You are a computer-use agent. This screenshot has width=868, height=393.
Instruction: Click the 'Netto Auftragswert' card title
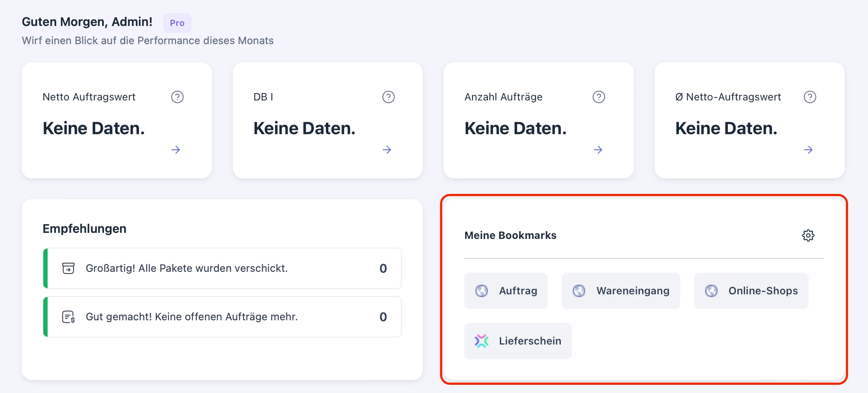[x=89, y=97]
